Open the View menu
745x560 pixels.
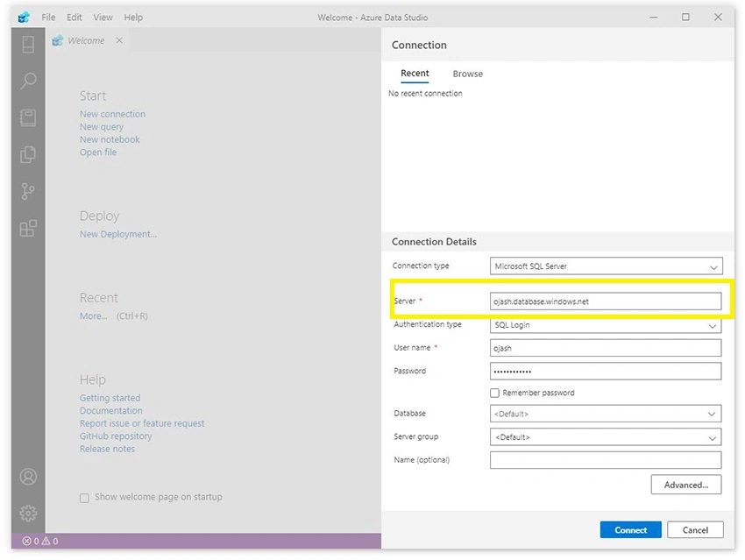pyautogui.click(x=103, y=18)
